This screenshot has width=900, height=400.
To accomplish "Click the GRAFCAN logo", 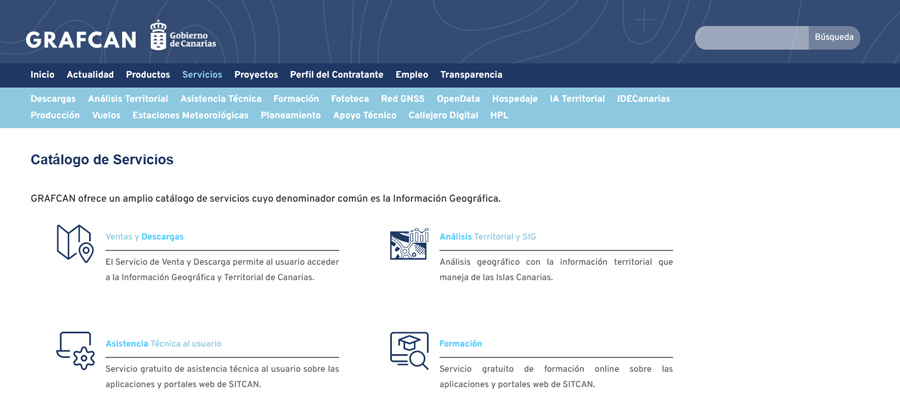I will click(81, 40).
